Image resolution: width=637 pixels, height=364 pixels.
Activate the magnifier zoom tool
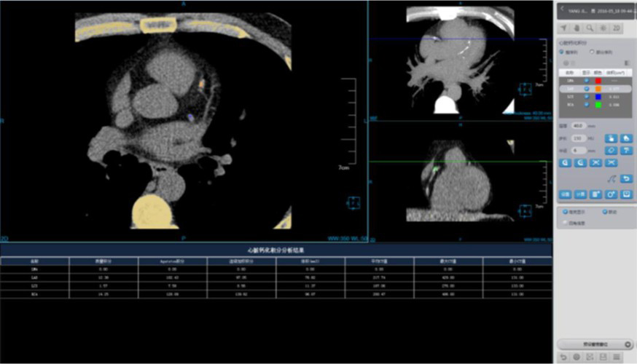[589, 28]
